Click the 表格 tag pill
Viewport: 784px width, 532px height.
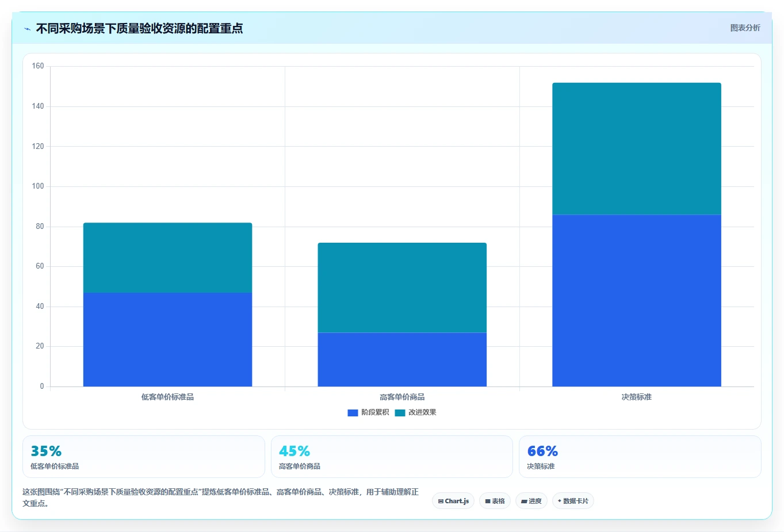point(495,501)
